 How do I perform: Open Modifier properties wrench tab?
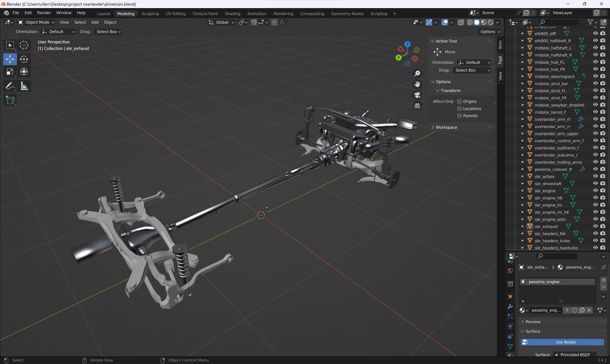pyautogui.click(x=510, y=306)
